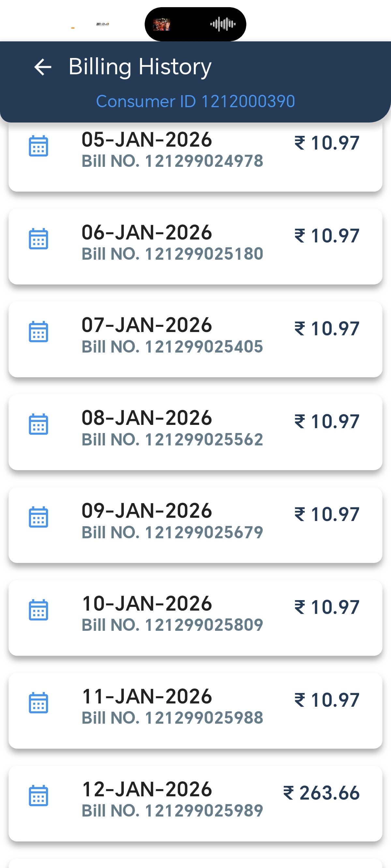The width and height of the screenshot is (391, 868).
Task: Open bill number 121299025180
Action: click(x=172, y=254)
